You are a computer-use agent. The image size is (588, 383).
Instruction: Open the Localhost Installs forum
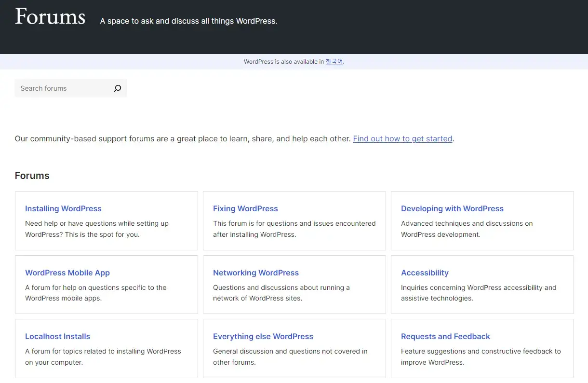tap(57, 337)
